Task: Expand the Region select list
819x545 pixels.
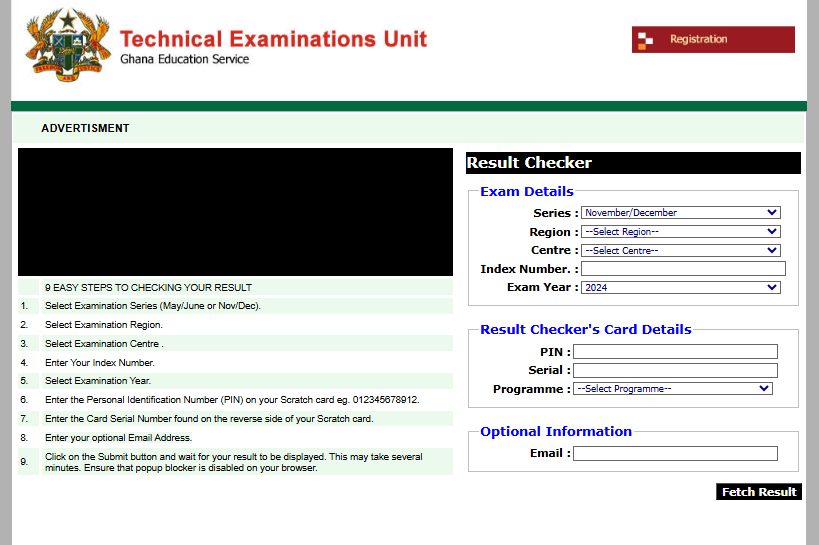Action: click(x=680, y=232)
